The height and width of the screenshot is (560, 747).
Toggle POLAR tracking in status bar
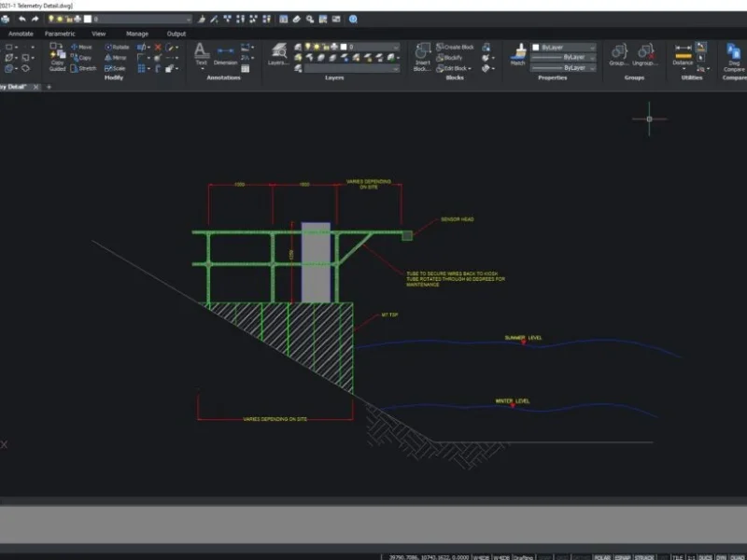pyautogui.click(x=602, y=557)
